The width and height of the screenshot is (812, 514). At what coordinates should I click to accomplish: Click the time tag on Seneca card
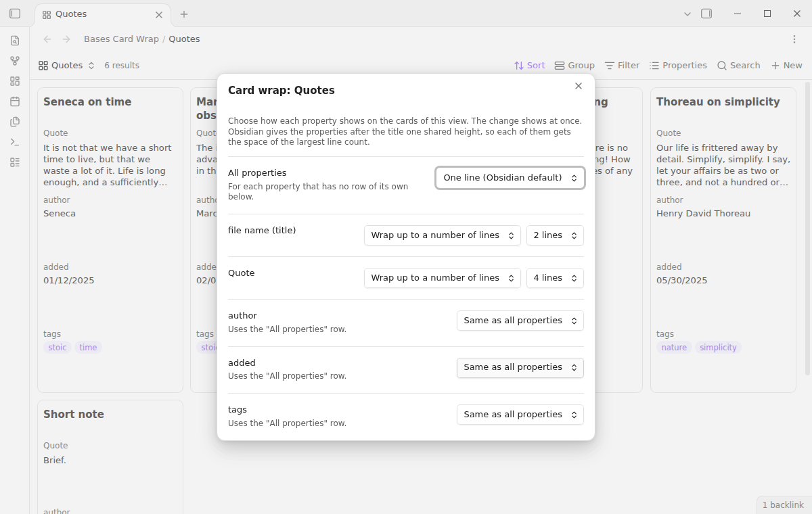(88, 348)
